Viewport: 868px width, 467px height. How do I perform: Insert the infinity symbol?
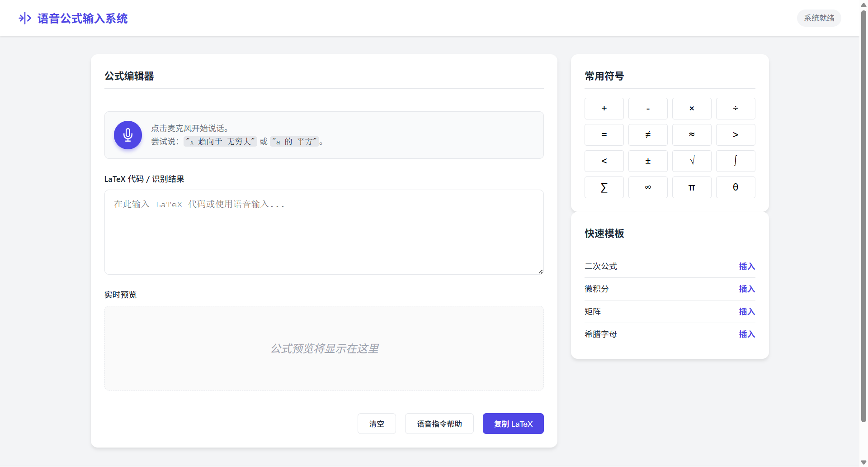click(648, 187)
